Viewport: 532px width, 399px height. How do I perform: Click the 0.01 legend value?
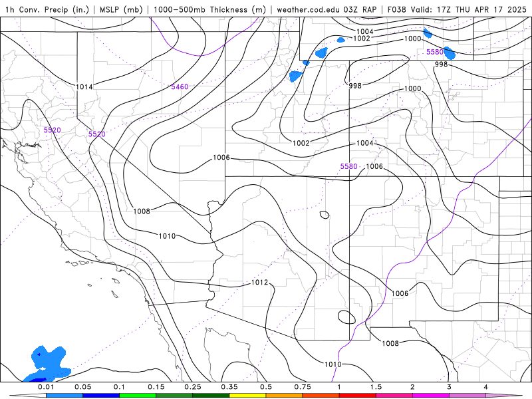click(46, 387)
